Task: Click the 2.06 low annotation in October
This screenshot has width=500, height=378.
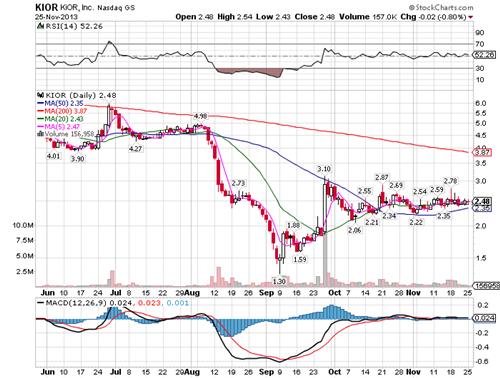Action: click(x=354, y=230)
